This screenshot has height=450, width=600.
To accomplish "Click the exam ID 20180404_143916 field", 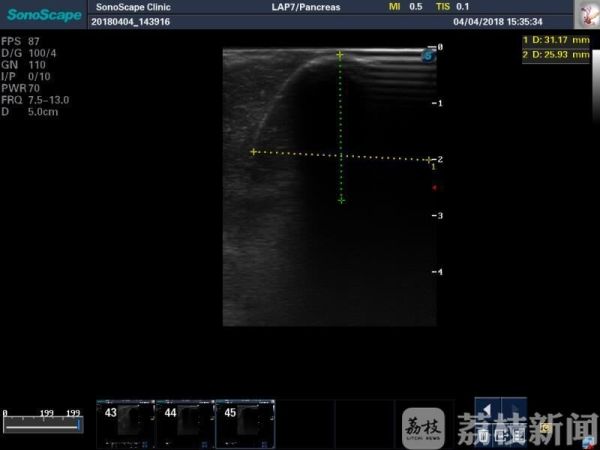I will pyautogui.click(x=129, y=20).
